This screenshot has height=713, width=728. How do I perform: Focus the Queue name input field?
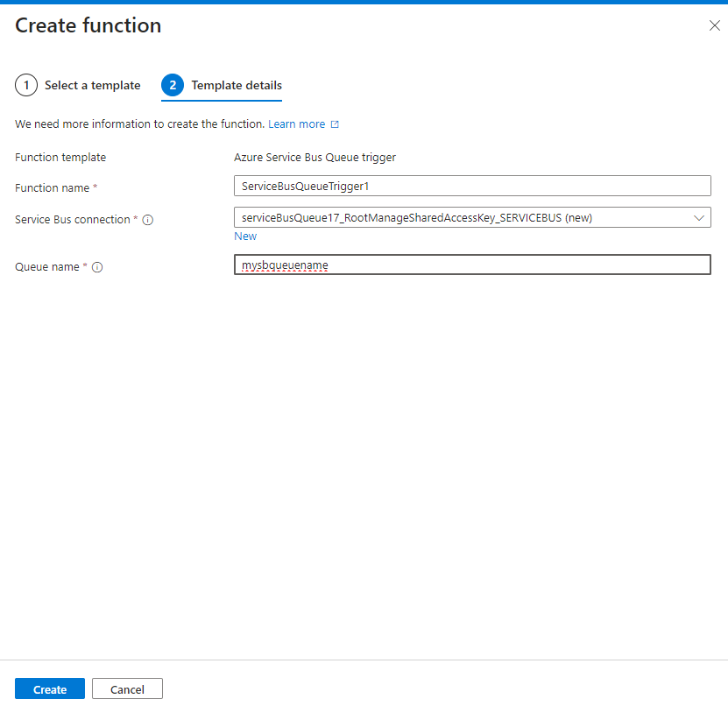pos(472,265)
